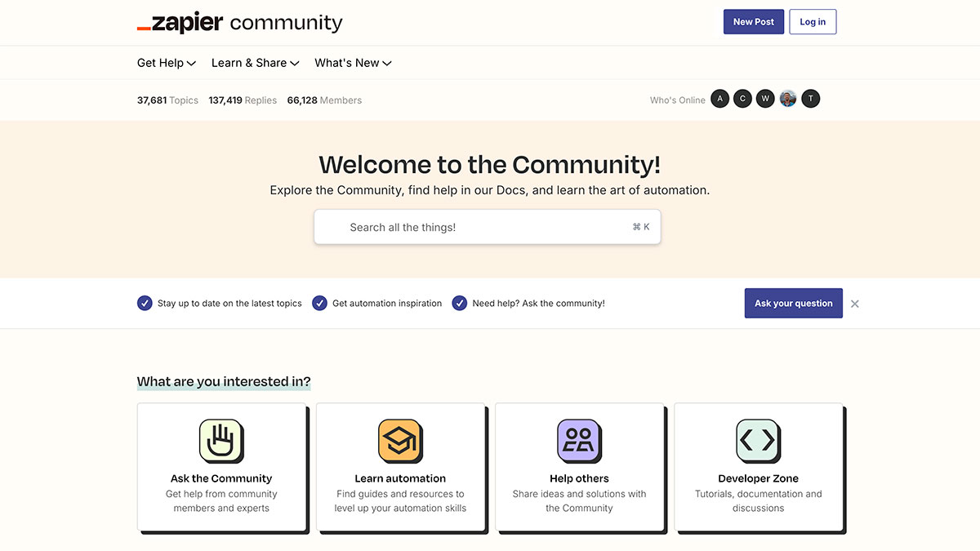Select the Get Help menu item

(x=160, y=63)
